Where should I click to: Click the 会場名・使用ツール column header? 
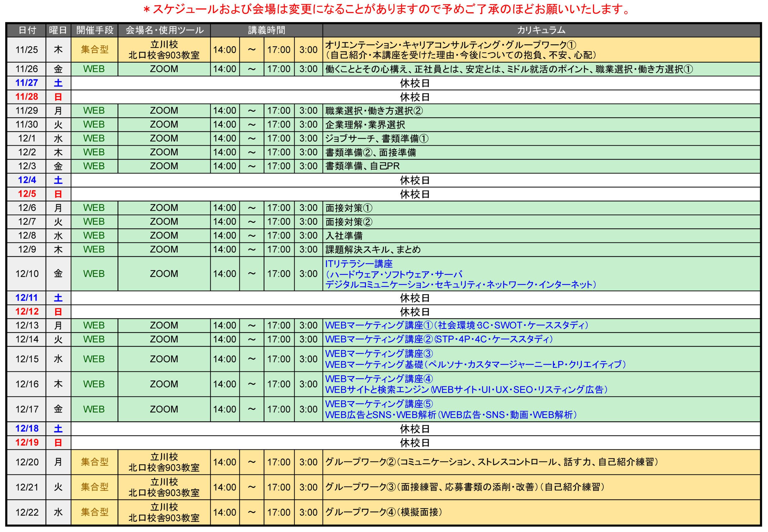tap(164, 30)
